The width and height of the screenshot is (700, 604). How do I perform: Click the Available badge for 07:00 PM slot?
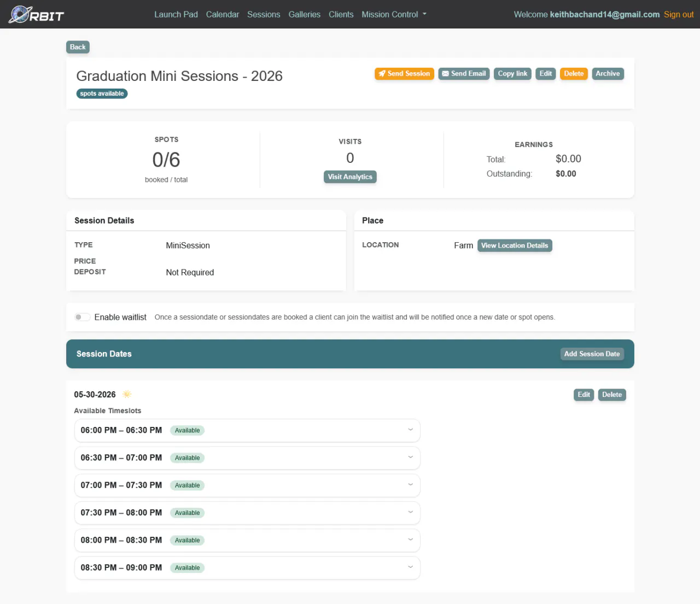187,485
